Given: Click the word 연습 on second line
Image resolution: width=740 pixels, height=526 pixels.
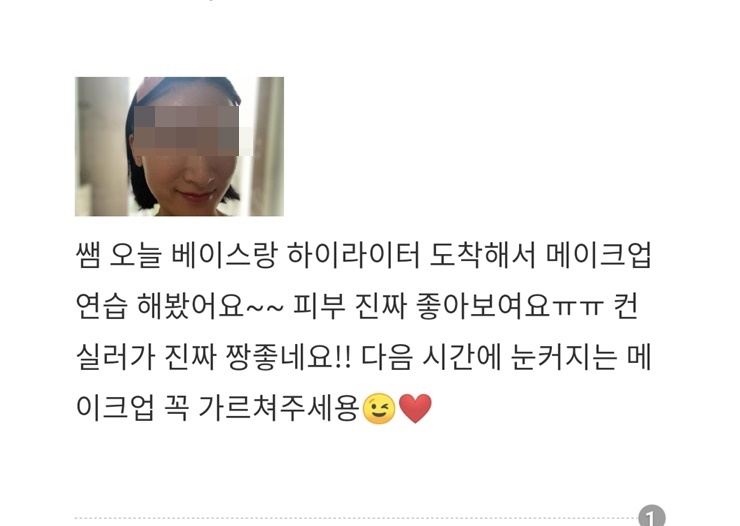Looking at the screenshot, I should (101, 306).
